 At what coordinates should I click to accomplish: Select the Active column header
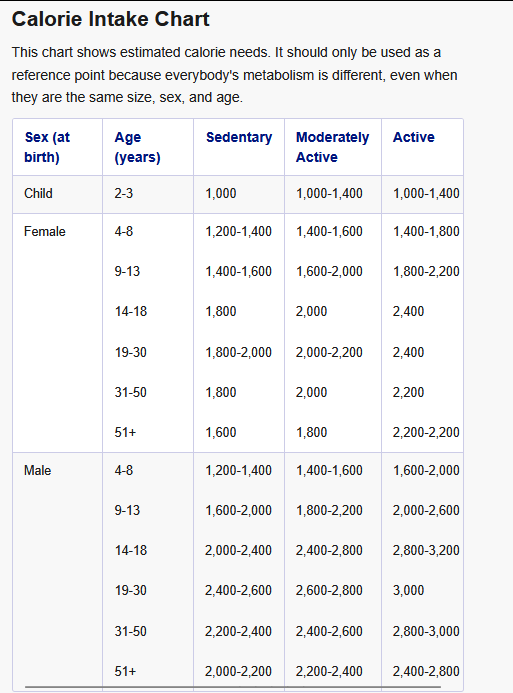click(414, 137)
